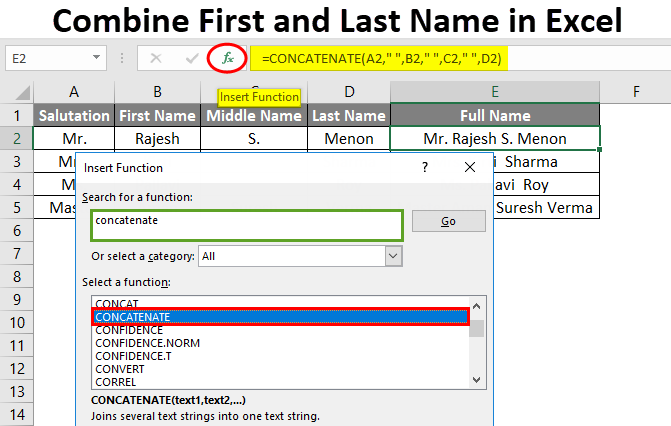Image resolution: width=671 pixels, height=426 pixels.
Task: Click the Help question mark in Insert Function dialog
Action: (x=425, y=167)
